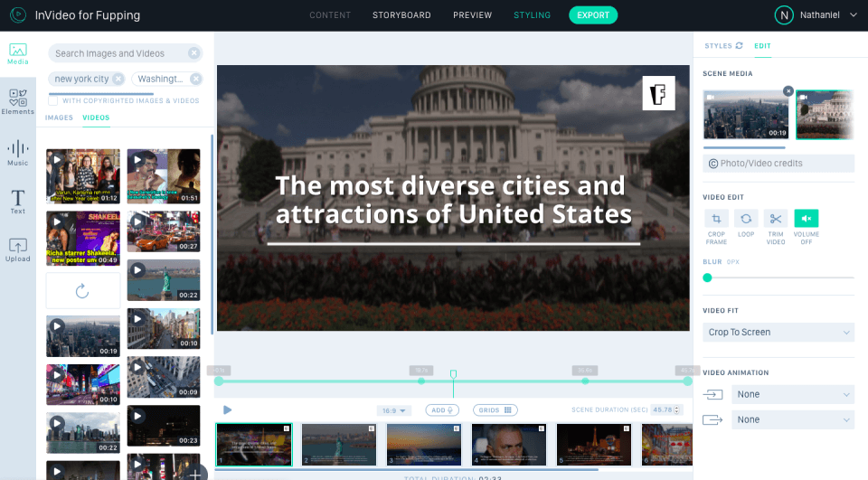The height and width of the screenshot is (480, 868).
Task: Select scene 2 Statue of Liberty thumbnail
Action: 339,445
